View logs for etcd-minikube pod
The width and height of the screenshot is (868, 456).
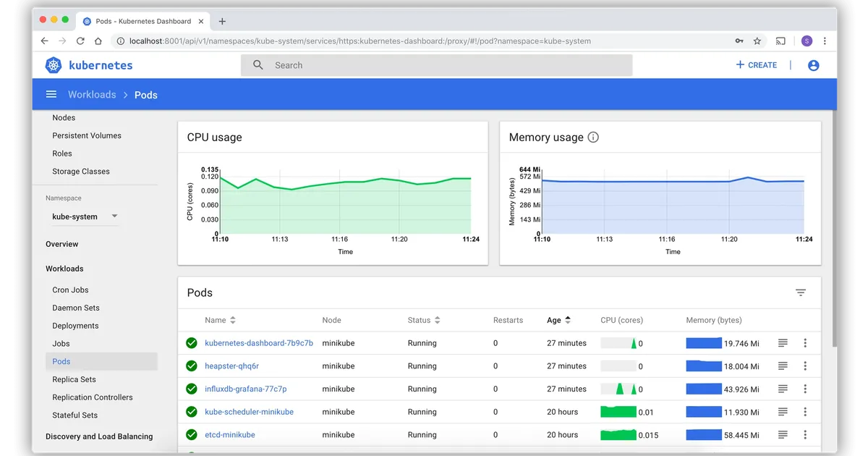click(x=782, y=435)
